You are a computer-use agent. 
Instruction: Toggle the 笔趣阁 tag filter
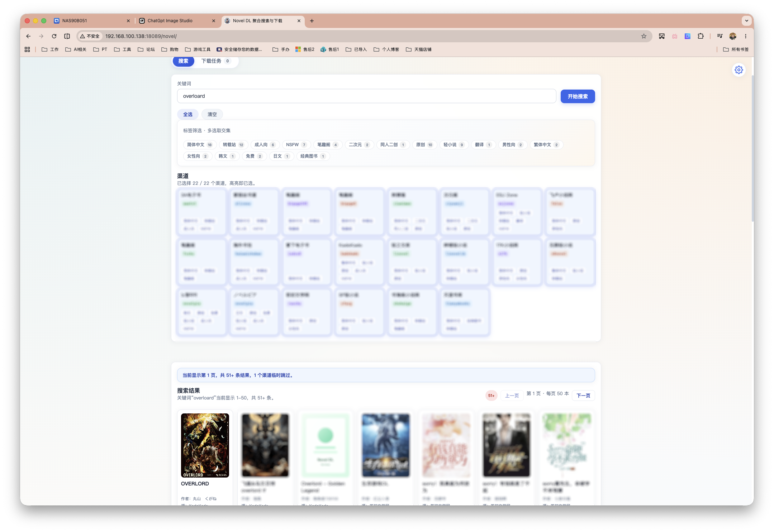328,145
